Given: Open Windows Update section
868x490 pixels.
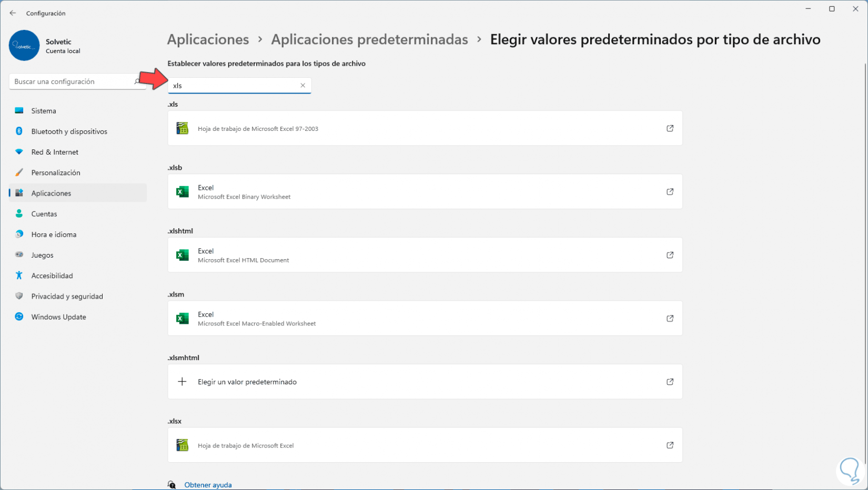Looking at the screenshot, I should click(x=78, y=317).
